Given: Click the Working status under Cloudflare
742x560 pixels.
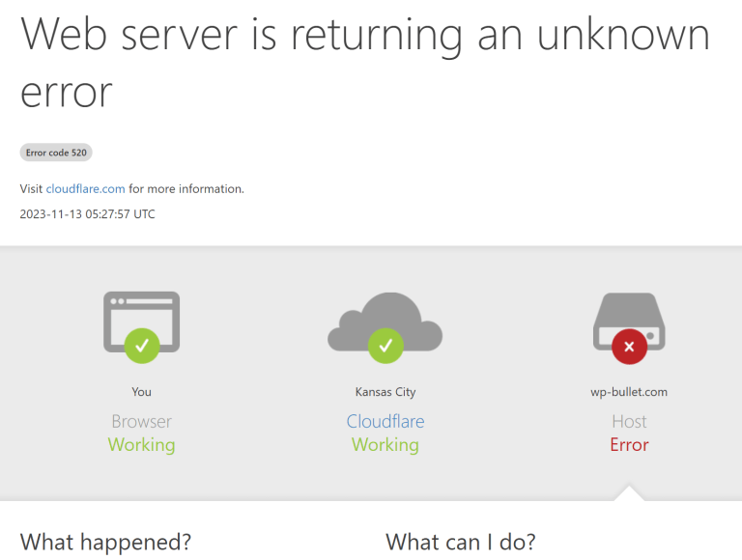Looking at the screenshot, I should pyautogui.click(x=385, y=445).
